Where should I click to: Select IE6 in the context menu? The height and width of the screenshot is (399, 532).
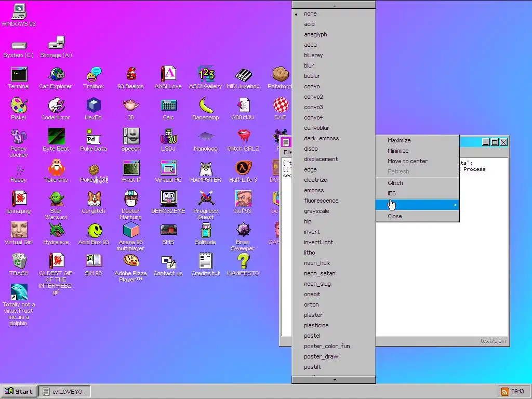417,193
